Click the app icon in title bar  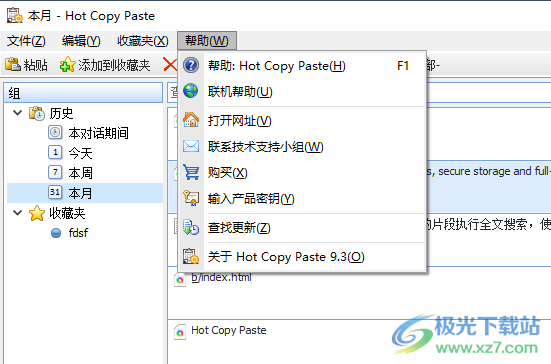point(15,15)
